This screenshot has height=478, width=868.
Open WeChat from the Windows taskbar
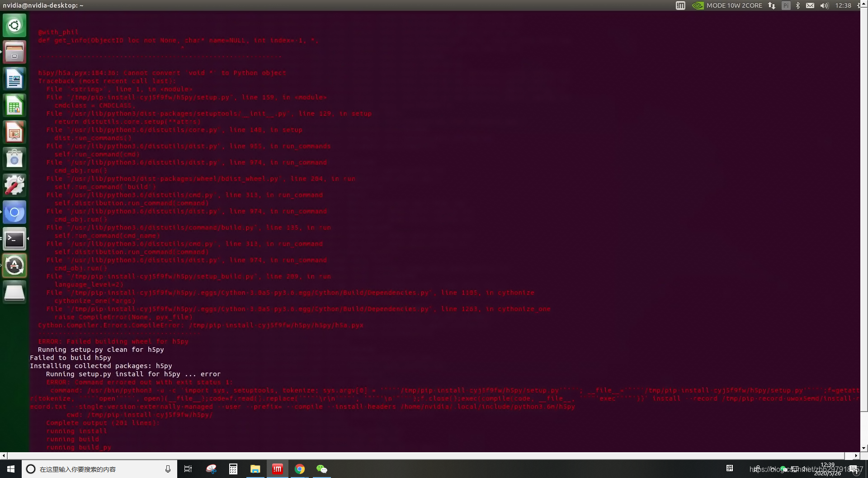coord(322,469)
